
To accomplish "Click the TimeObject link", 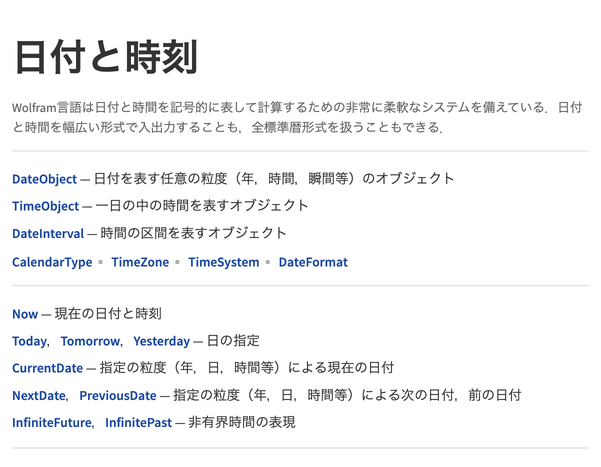I will pyautogui.click(x=45, y=206).
